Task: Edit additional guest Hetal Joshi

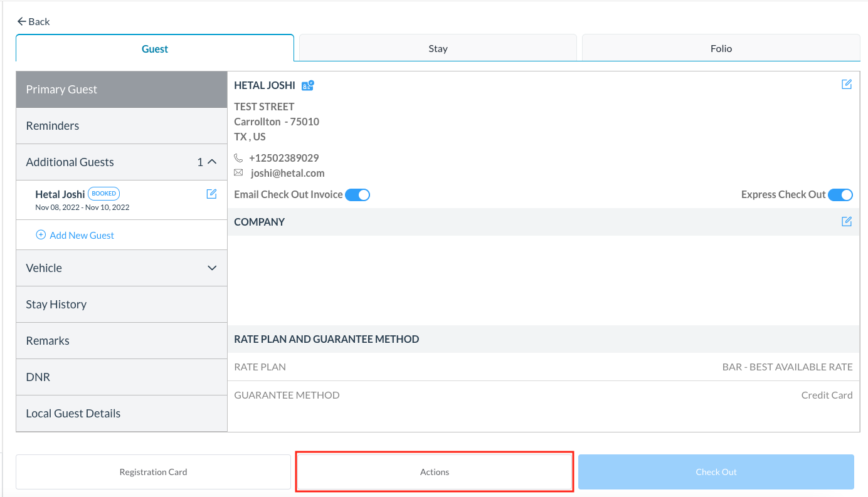Action: pyautogui.click(x=211, y=194)
